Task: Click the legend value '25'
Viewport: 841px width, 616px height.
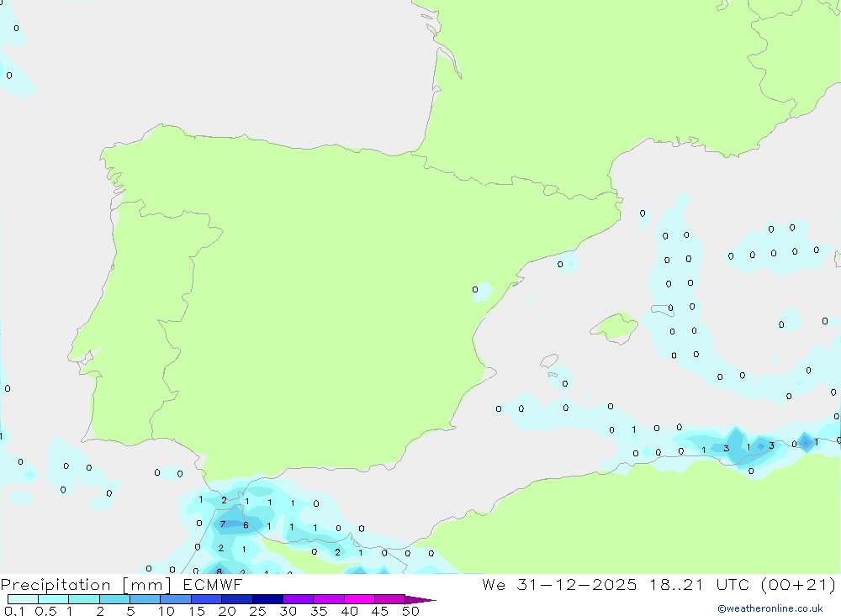Action: click(x=257, y=611)
